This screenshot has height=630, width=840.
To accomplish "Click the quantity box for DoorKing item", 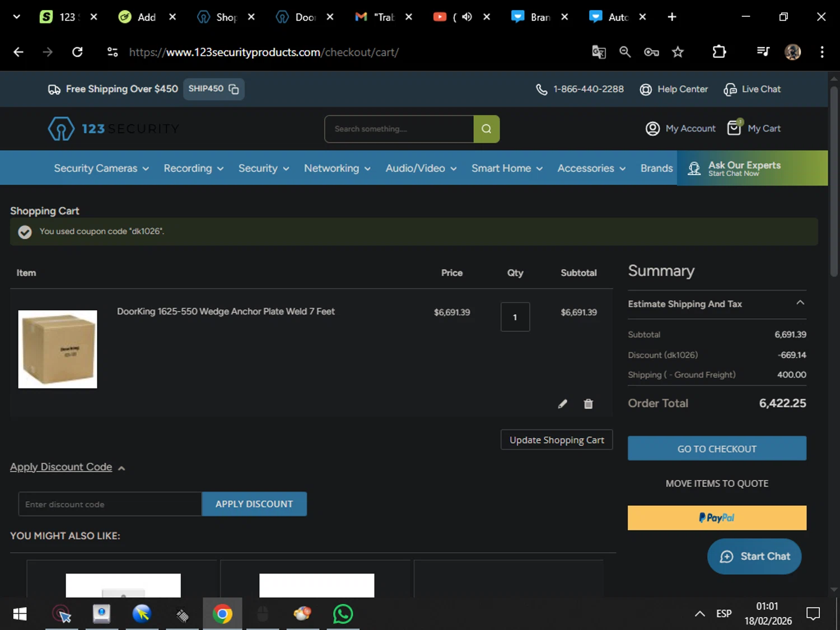I will 515,317.
